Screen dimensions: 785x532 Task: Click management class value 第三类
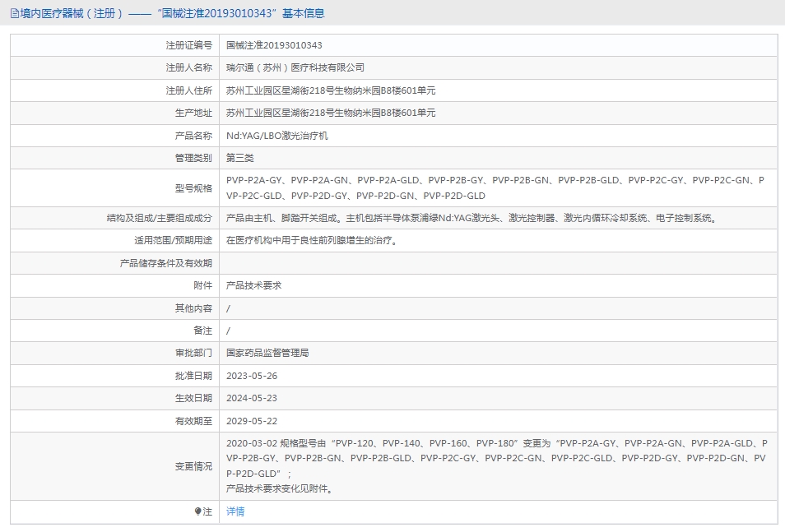[x=239, y=158]
